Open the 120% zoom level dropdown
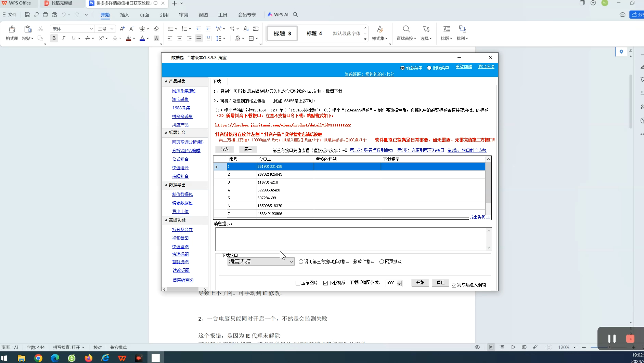The image size is (644, 363). click(x=575, y=347)
